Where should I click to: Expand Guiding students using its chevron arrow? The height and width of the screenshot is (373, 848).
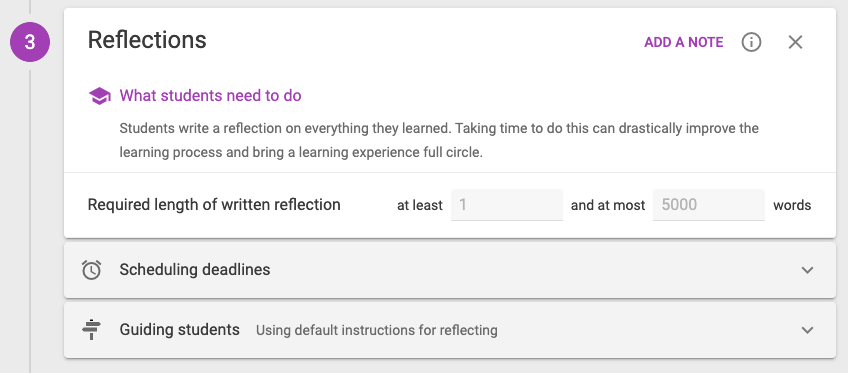[x=807, y=330]
